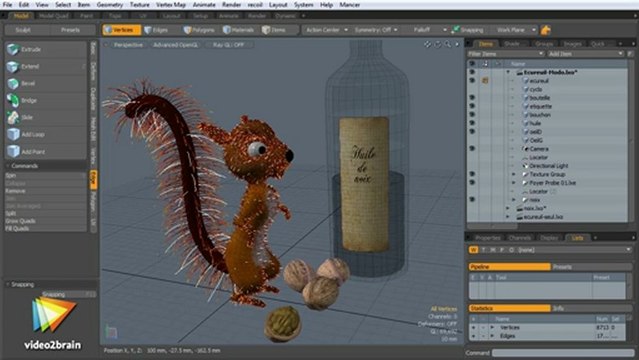Toggle visibility of oeilD item
The image size is (639, 360).
click(x=472, y=132)
